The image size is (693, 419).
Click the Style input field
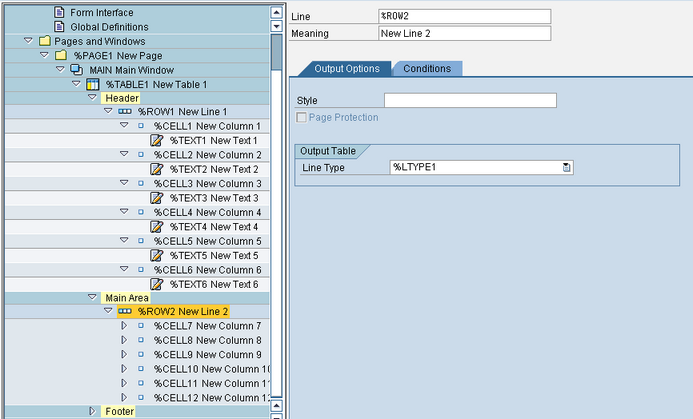click(470, 100)
